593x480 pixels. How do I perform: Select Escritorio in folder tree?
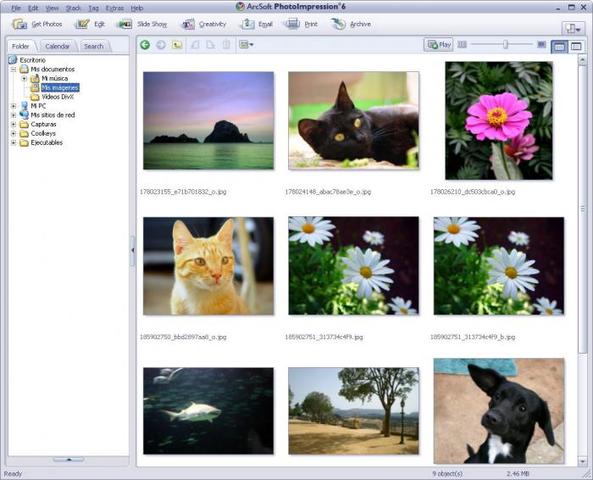(33, 60)
